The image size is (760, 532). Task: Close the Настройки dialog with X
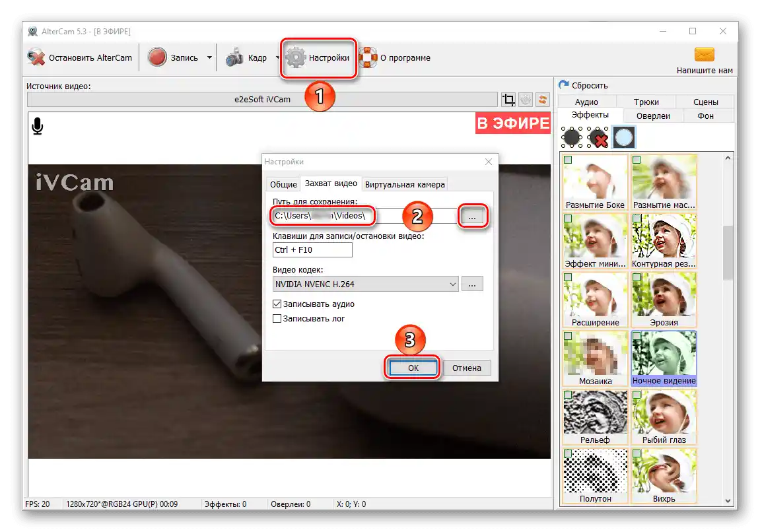point(489,162)
